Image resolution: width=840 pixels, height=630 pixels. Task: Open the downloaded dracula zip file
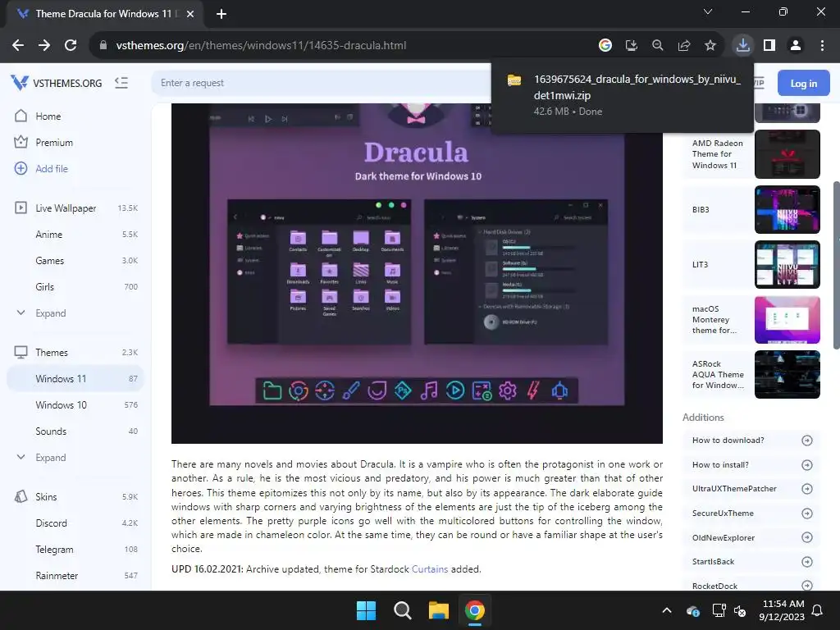622,95
